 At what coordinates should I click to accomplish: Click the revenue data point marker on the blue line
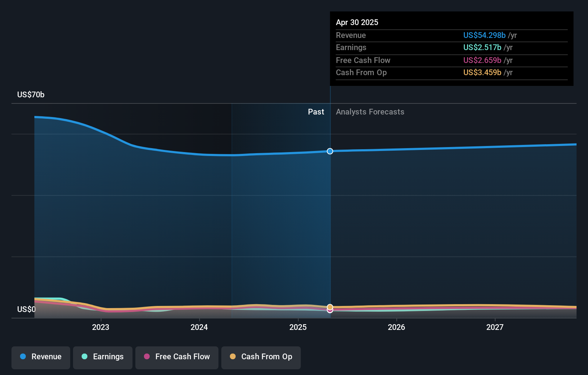pos(330,151)
